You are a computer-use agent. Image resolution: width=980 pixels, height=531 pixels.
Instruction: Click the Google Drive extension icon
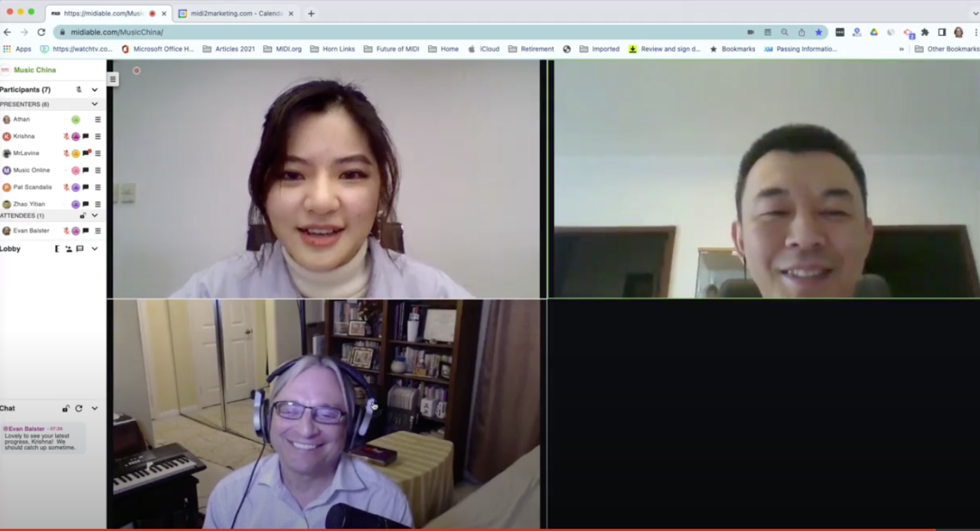(x=874, y=32)
